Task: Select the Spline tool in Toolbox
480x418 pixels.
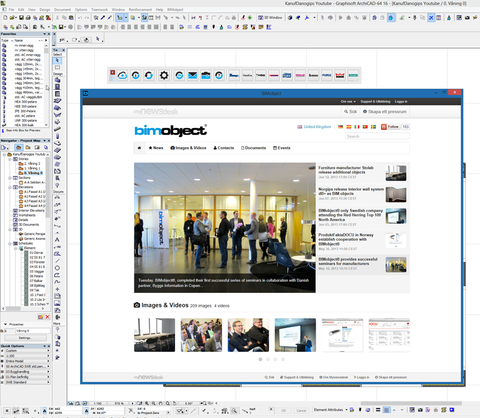Action: point(57,282)
